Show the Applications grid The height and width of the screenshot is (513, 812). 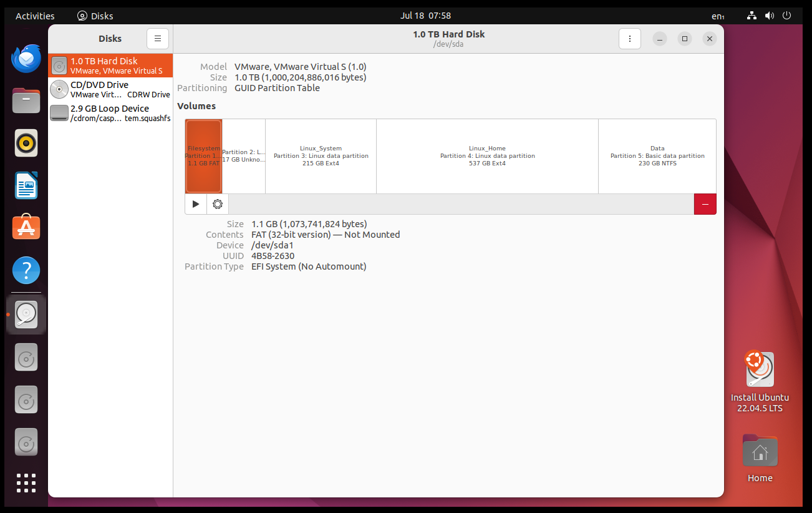click(x=26, y=483)
